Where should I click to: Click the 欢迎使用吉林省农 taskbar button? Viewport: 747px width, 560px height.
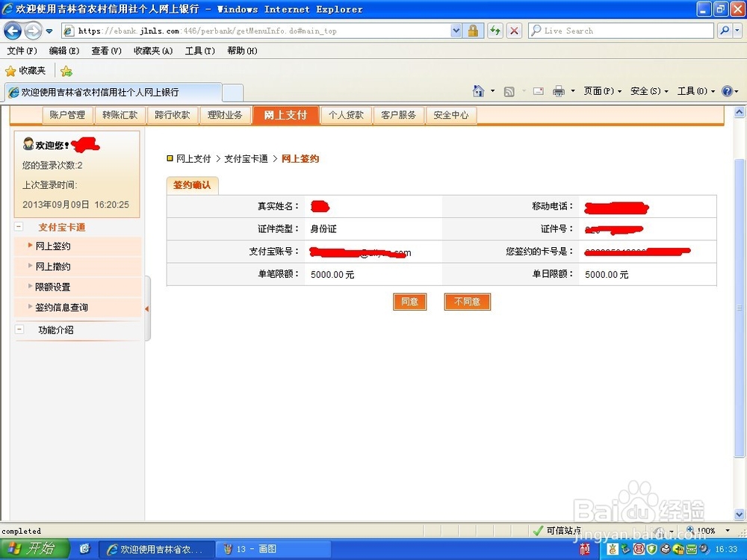pos(156,549)
